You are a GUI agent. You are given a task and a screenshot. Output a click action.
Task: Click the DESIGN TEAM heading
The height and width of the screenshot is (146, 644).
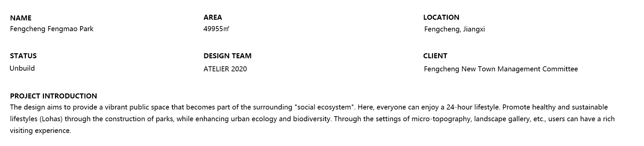pos(227,56)
